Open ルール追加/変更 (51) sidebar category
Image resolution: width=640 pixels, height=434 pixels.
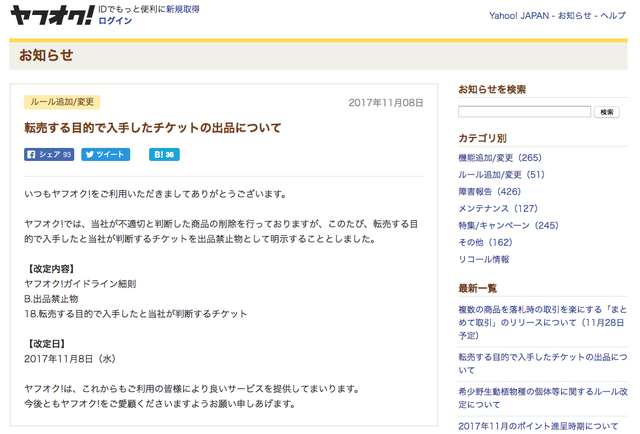point(501,175)
